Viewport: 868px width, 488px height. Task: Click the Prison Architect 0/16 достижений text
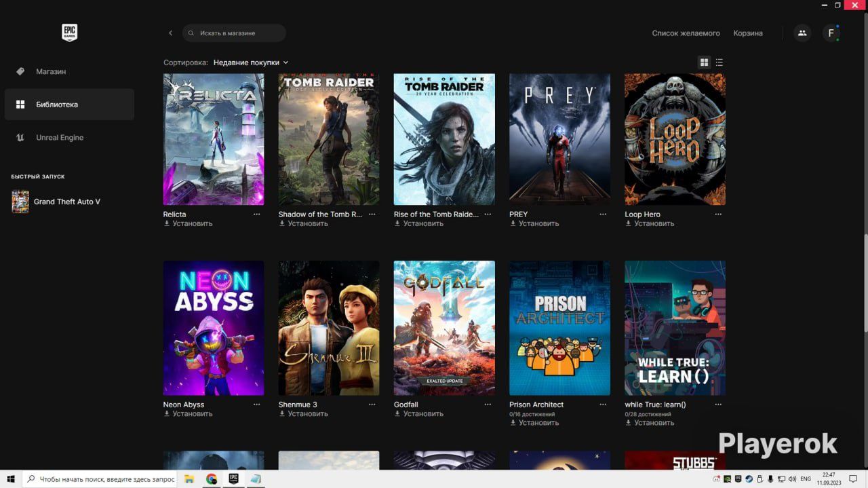[x=532, y=414]
